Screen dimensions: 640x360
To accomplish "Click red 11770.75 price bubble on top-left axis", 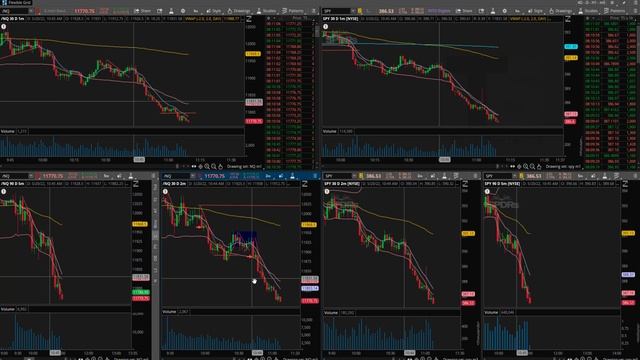I will coord(254,121).
